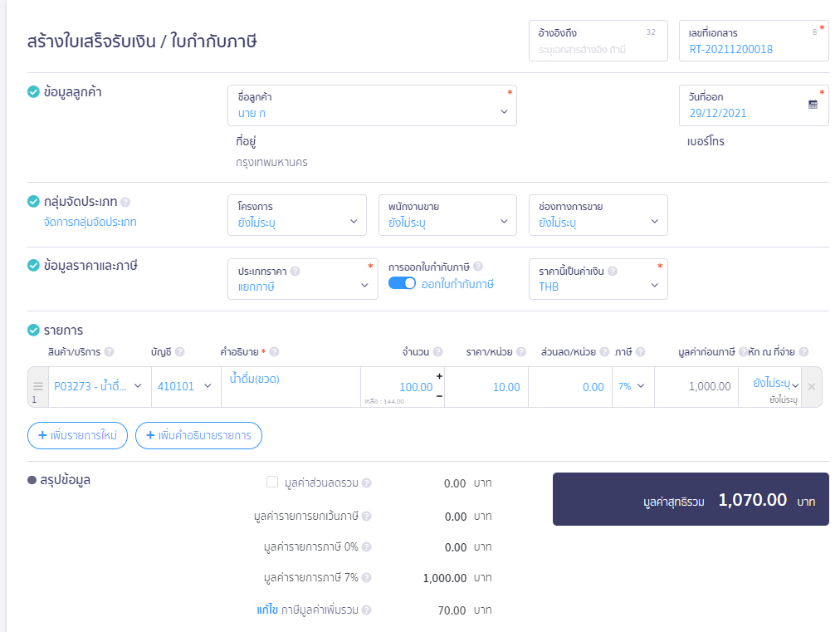Click help icon beside มูลค่ารายการภาษี 0%
840x632 pixels.
click(x=366, y=546)
